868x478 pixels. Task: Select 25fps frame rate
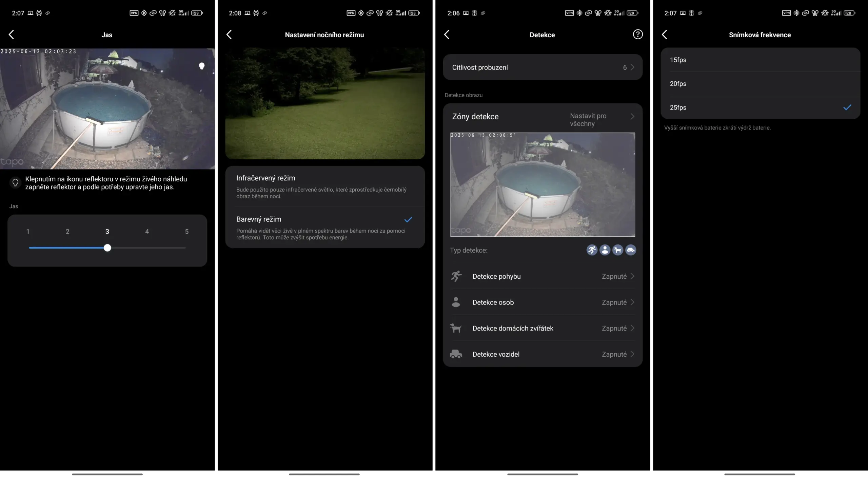(x=761, y=107)
